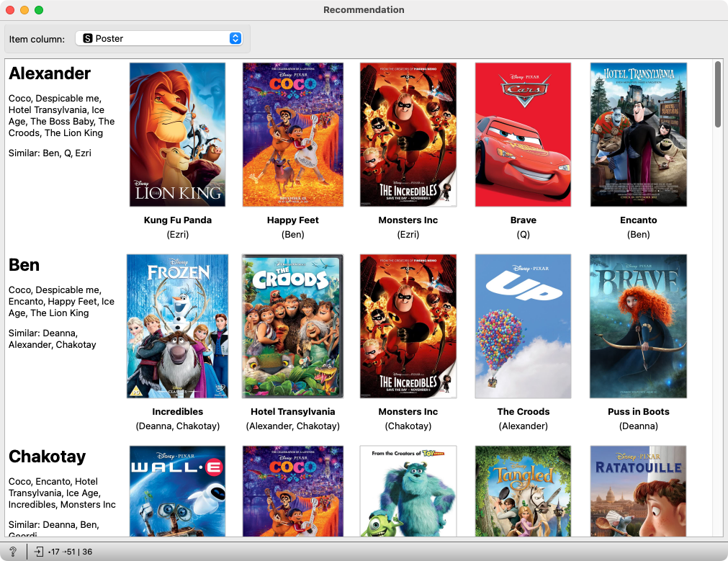Click the Monsters Inc caption in Alexander's row
Screen dimensions: 728x561
pos(408,220)
